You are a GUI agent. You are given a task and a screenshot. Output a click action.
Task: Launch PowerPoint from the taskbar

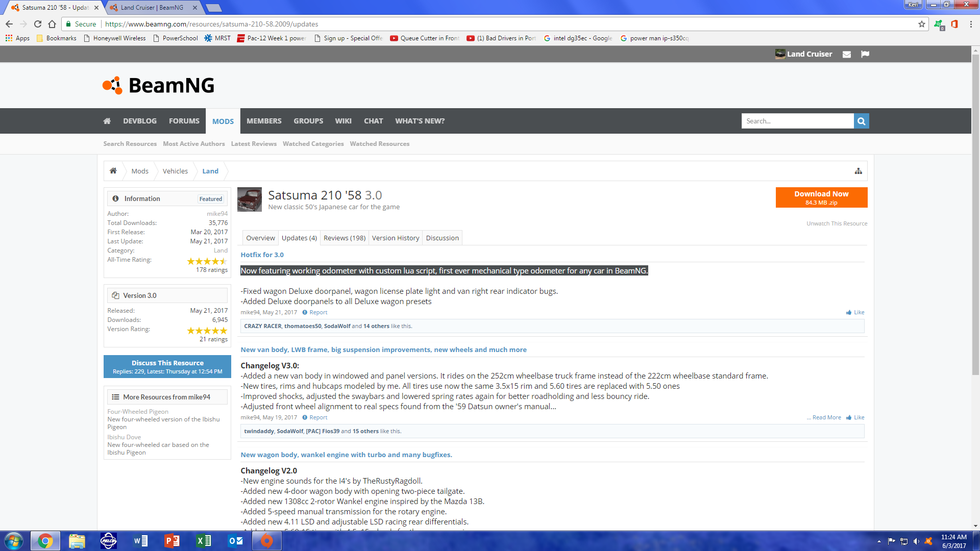pos(172,541)
